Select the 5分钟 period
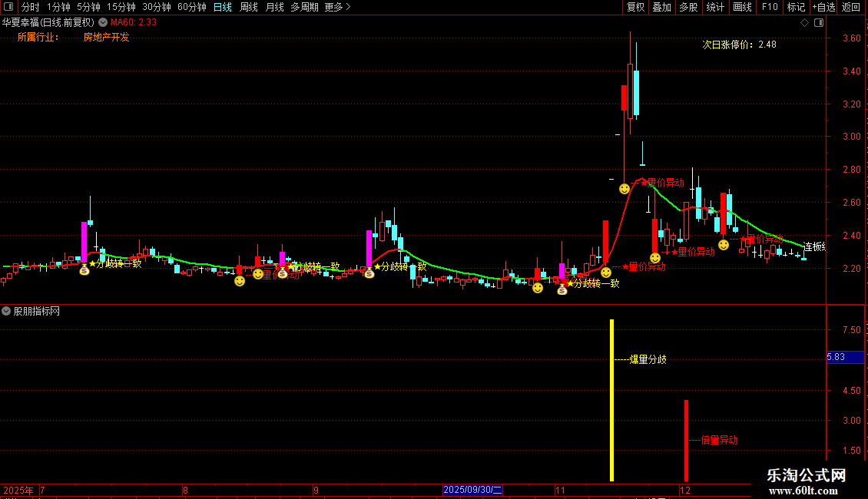 pos(88,7)
